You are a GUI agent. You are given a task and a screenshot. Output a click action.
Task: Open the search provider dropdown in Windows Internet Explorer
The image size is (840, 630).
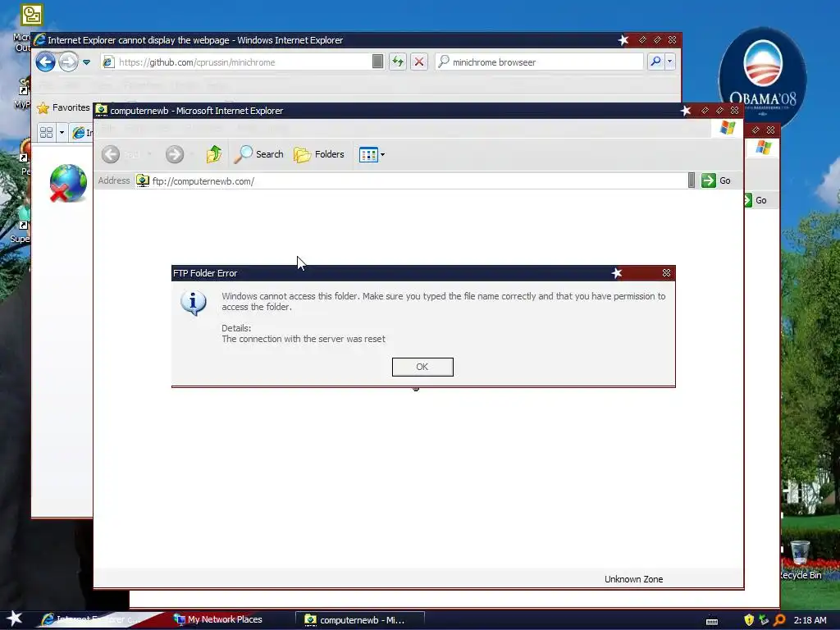[x=669, y=62]
